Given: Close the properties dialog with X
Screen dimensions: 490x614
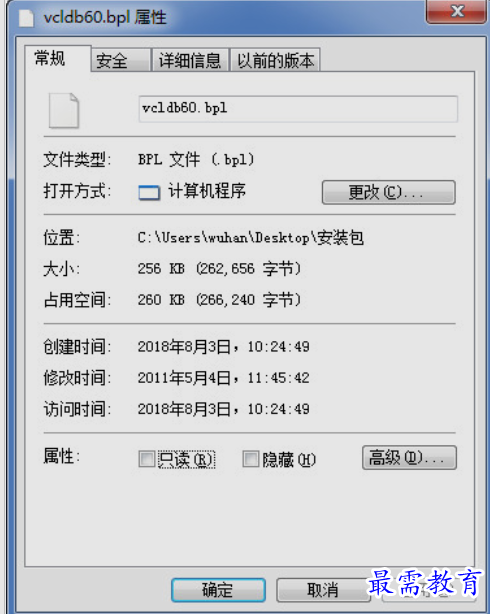Looking at the screenshot, I should (456, 11).
